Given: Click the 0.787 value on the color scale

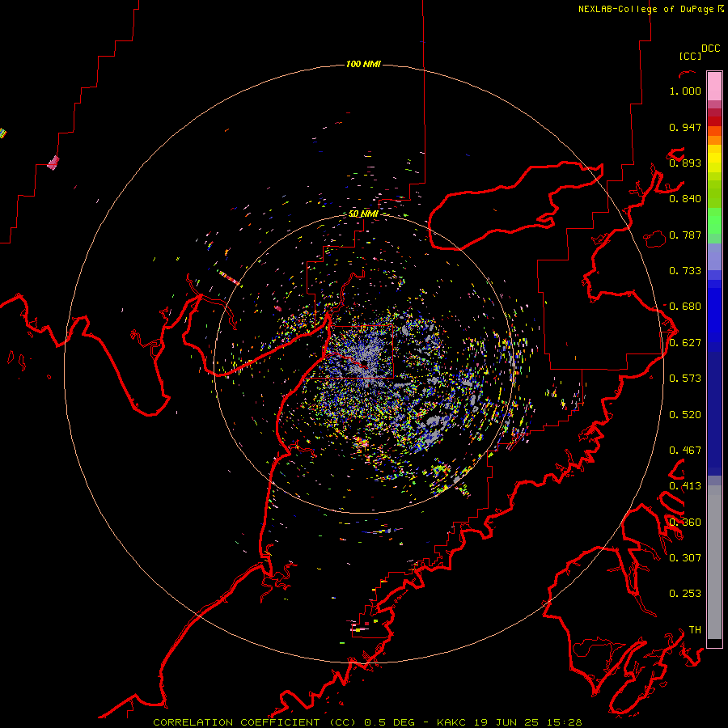Looking at the screenshot, I should tap(685, 235).
